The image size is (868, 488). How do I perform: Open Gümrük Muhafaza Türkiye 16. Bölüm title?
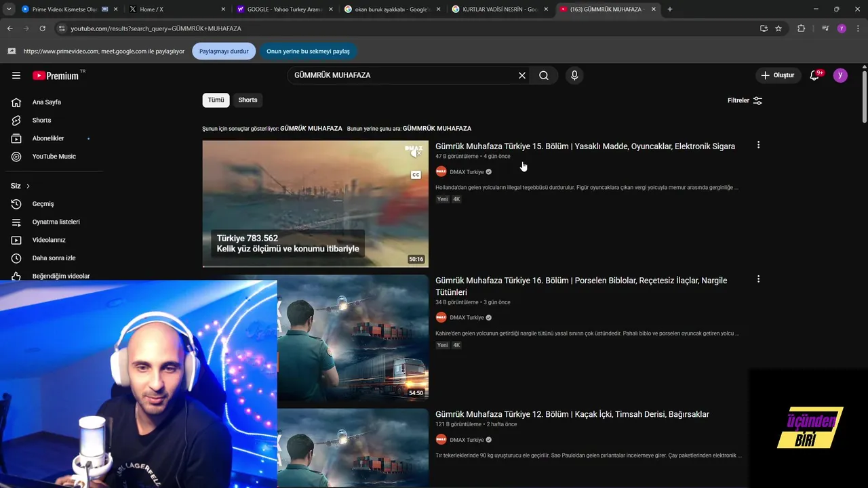coord(581,286)
